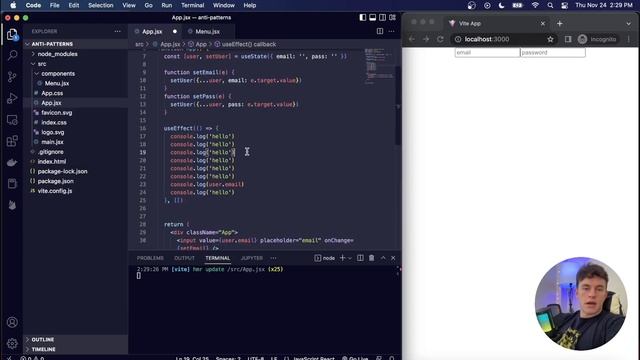Toggle secondary sidebar layout button
640x360 pixels.
coord(382,18)
